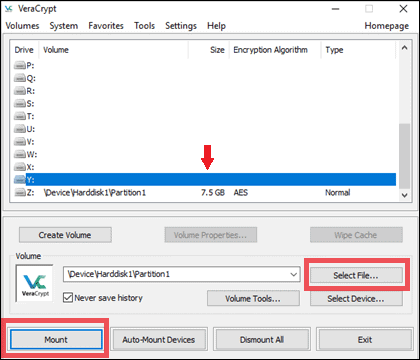Open the Favorites menu
This screenshot has height=360, width=420.
tap(106, 26)
